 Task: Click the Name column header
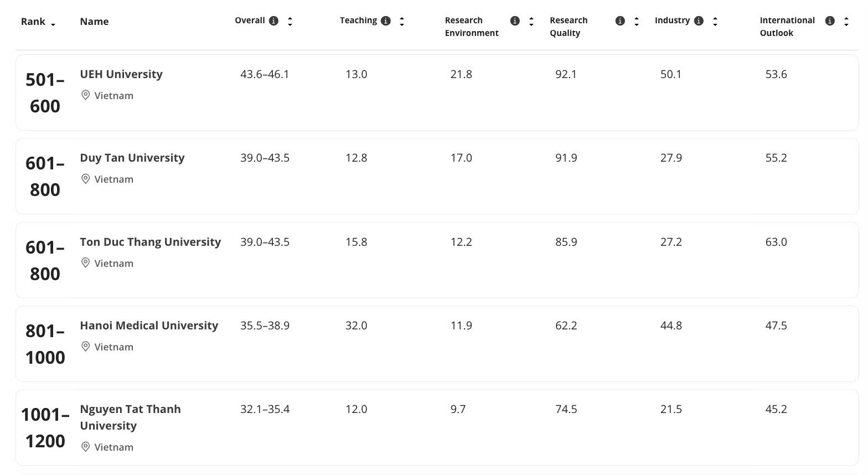click(x=94, y=22)
